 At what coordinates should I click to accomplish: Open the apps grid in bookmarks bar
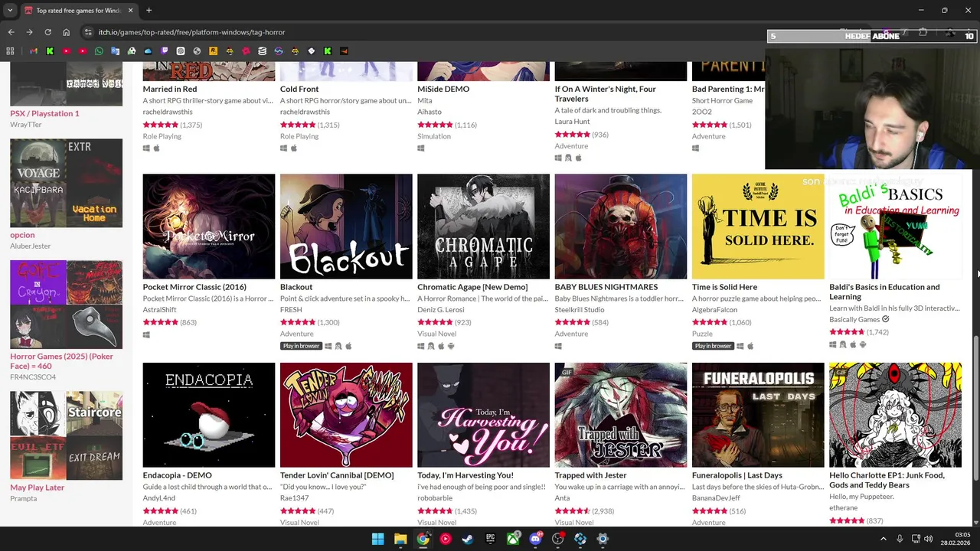click(x=10, y=51)
